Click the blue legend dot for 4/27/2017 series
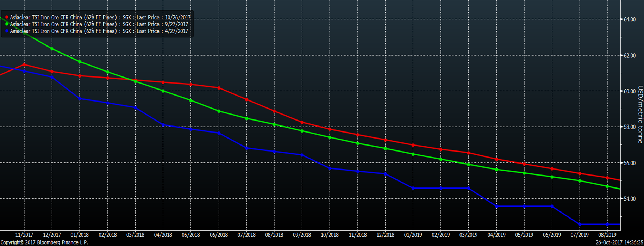Viewport: 644px width, 246px height. pyautogui.click(x=7, y=31)
